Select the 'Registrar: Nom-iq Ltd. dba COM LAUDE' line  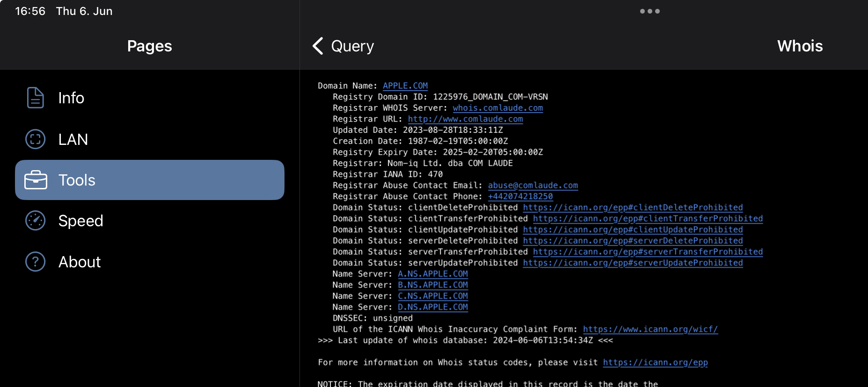pyautogui.click(x=423, y=163)
